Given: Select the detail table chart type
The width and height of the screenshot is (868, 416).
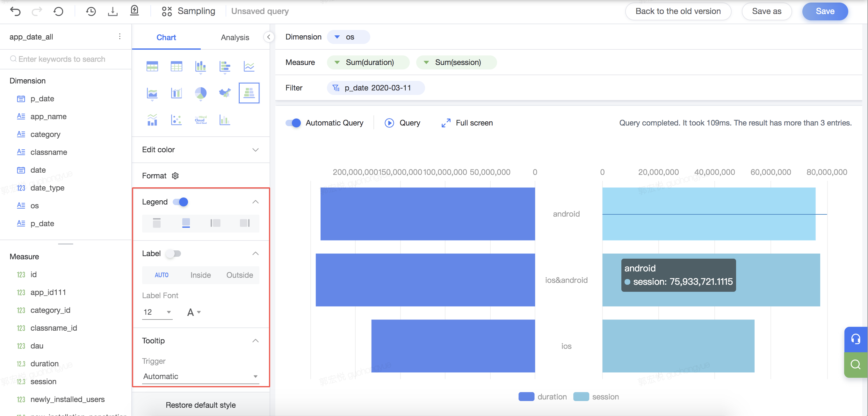Looking at the screenshot, I should 177,66.
